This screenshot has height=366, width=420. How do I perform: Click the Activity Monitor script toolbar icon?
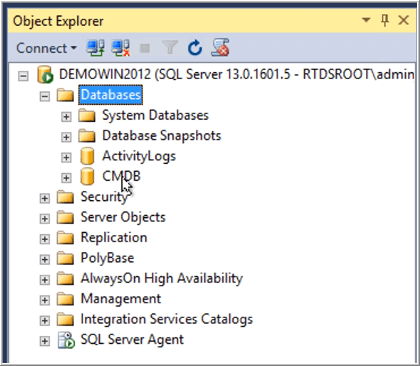pos(220,48)
